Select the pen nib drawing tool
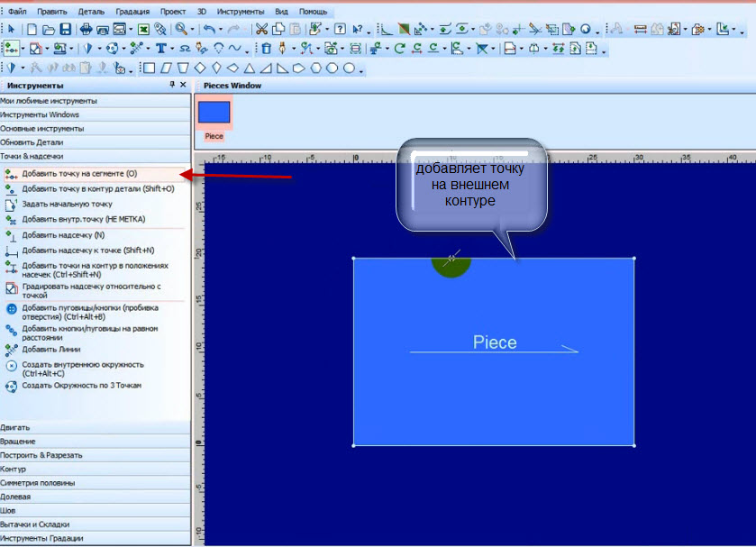756x547 pixels. tap(283, 49)
